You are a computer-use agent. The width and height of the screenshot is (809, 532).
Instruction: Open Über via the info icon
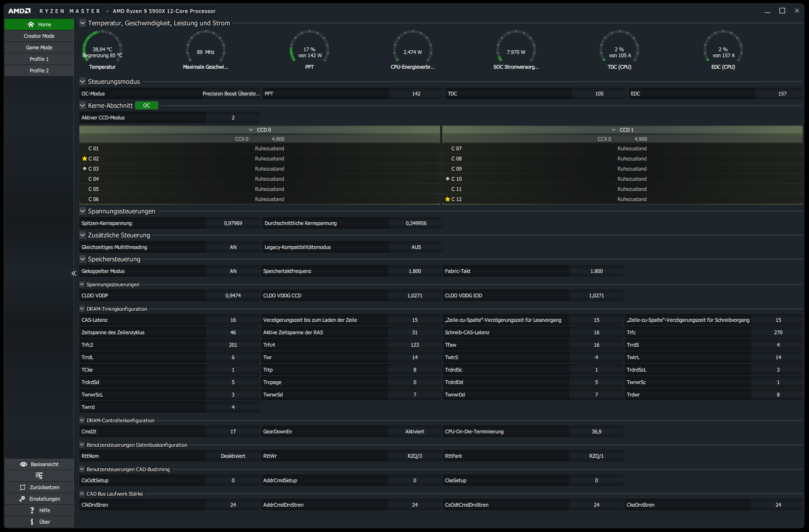pyautogui.click(x=32, y=522)
